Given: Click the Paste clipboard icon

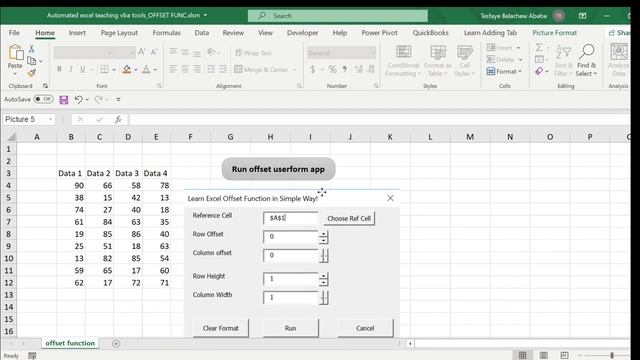Looking at the screenshot, I should pos(16,53).
